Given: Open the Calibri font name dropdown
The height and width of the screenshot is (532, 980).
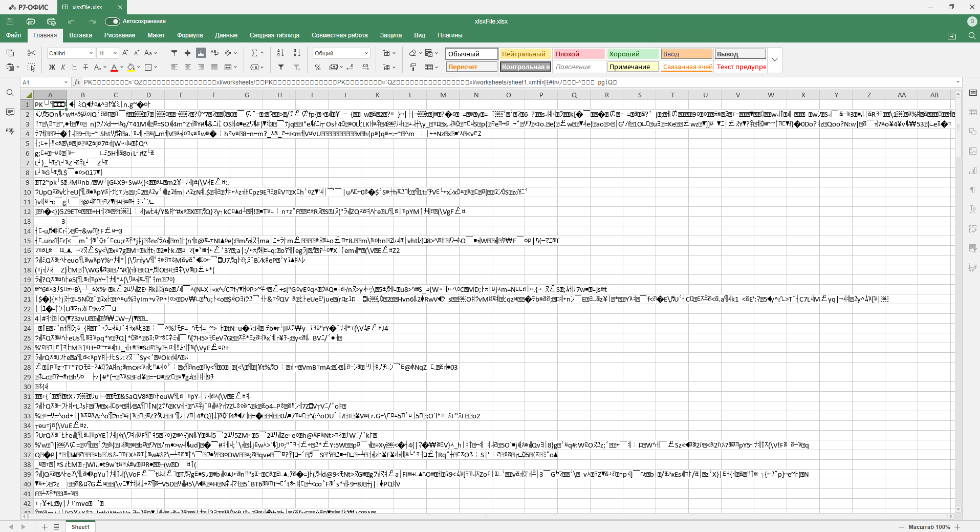Looking at the screenshot, I should tap(91, 53).
